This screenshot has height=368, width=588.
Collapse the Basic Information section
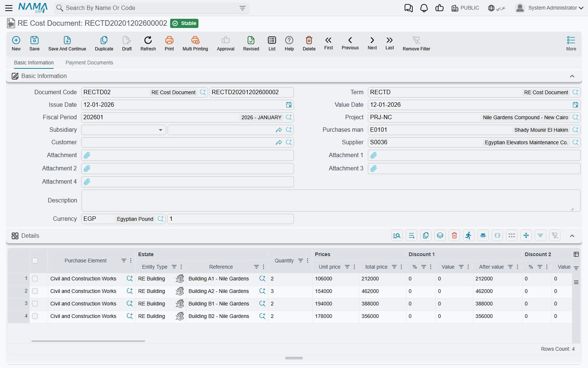coord(572,76)
